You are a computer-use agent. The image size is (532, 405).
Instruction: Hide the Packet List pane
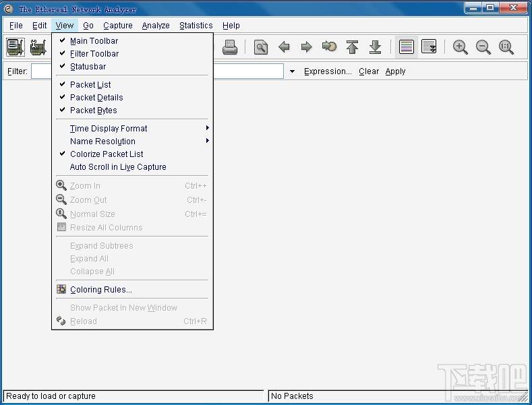pos(132,84)
